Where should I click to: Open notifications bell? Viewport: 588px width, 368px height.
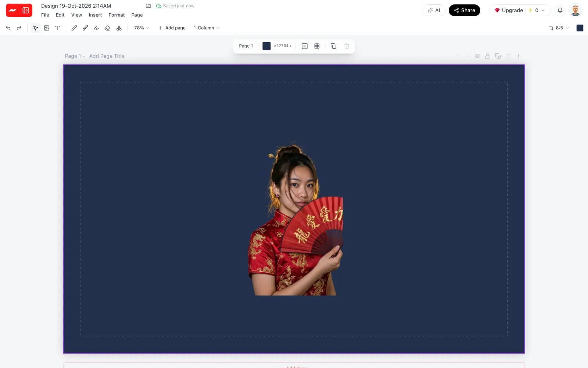pyautogui.click(x=560, y=10)
